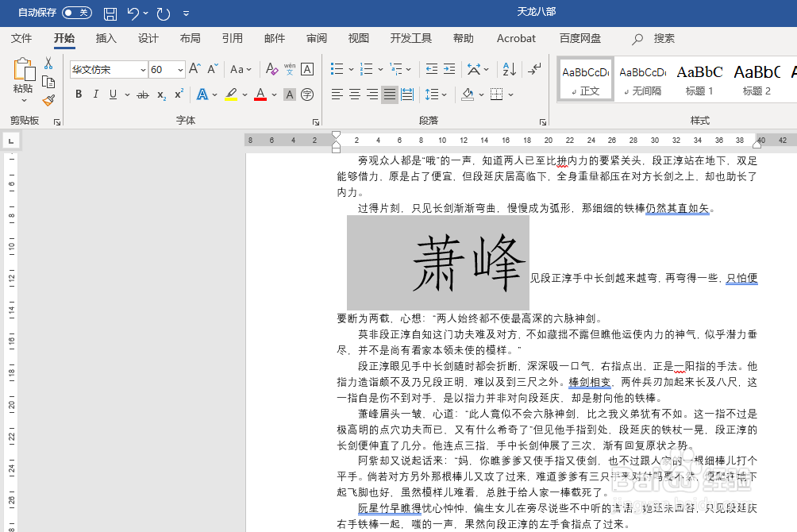The image size is (797, 532).
Task: Open the bullet list style dropdown
Action: 351,69
